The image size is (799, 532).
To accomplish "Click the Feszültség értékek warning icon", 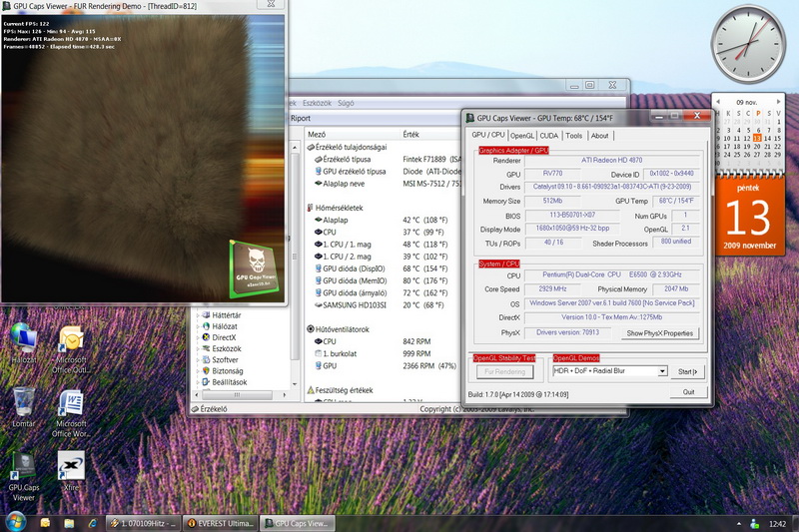I will (311, 390).
